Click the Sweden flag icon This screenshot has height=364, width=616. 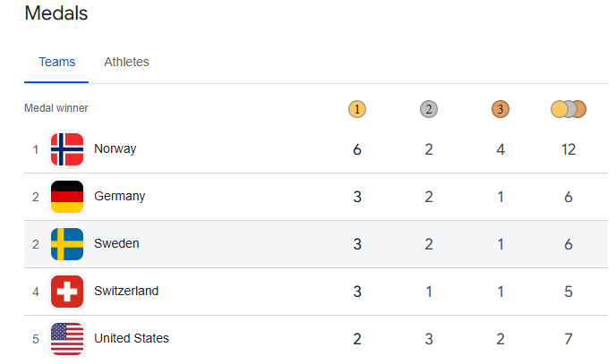pyautogui.click(x=67, y=244)
